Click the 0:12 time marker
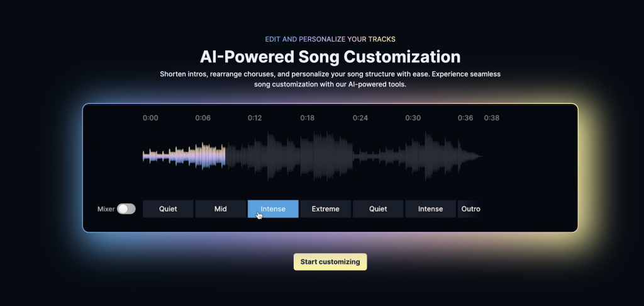 (255, 118)
